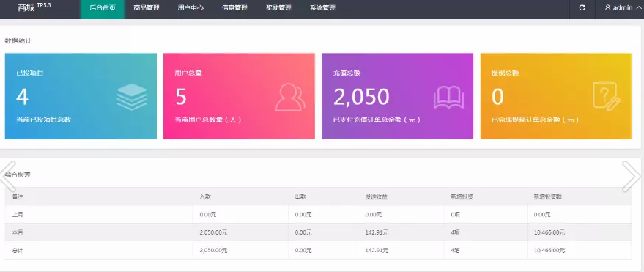Click the open book icon on 充值总额 card

[448, 98]
